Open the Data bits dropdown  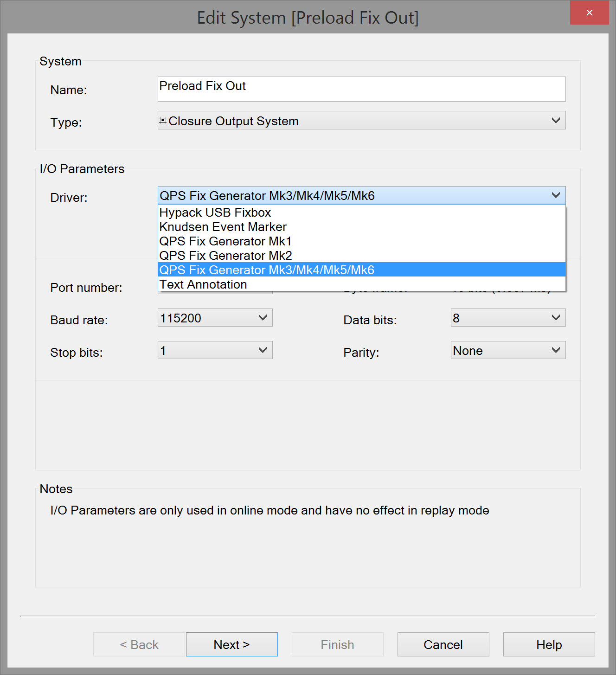[x=508, y=318]
